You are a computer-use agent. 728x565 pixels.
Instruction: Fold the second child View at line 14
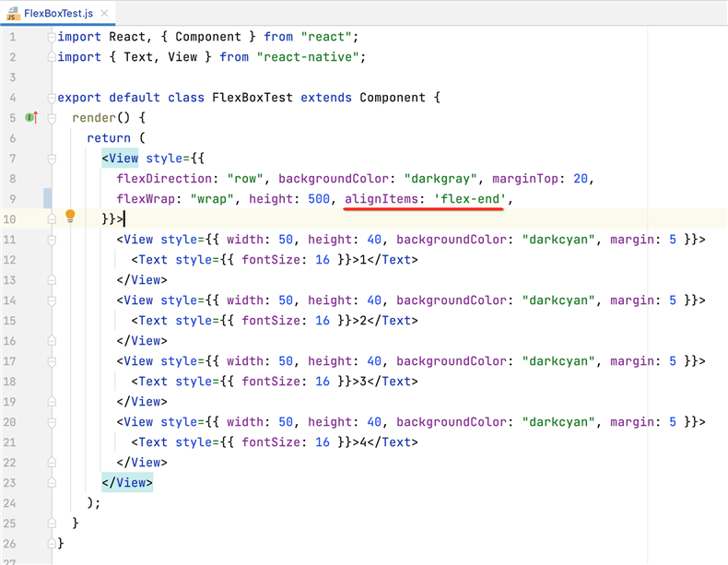point(53,300)
